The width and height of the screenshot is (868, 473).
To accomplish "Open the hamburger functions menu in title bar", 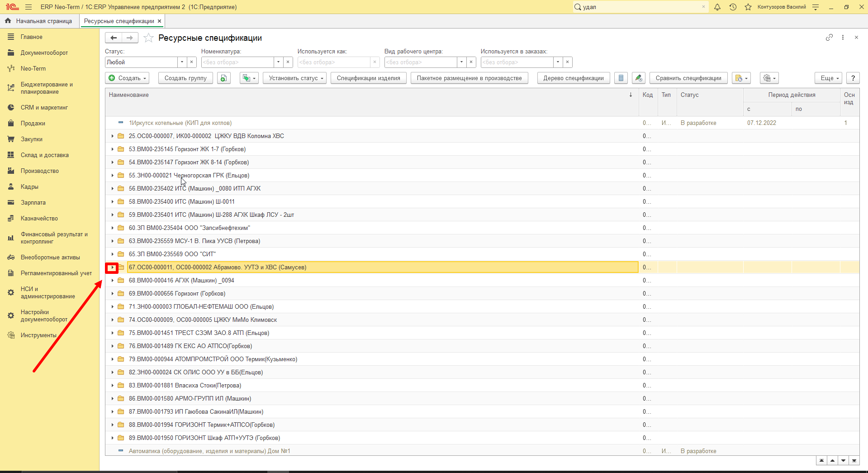I will pyautogui.click(x=28, y=7).
